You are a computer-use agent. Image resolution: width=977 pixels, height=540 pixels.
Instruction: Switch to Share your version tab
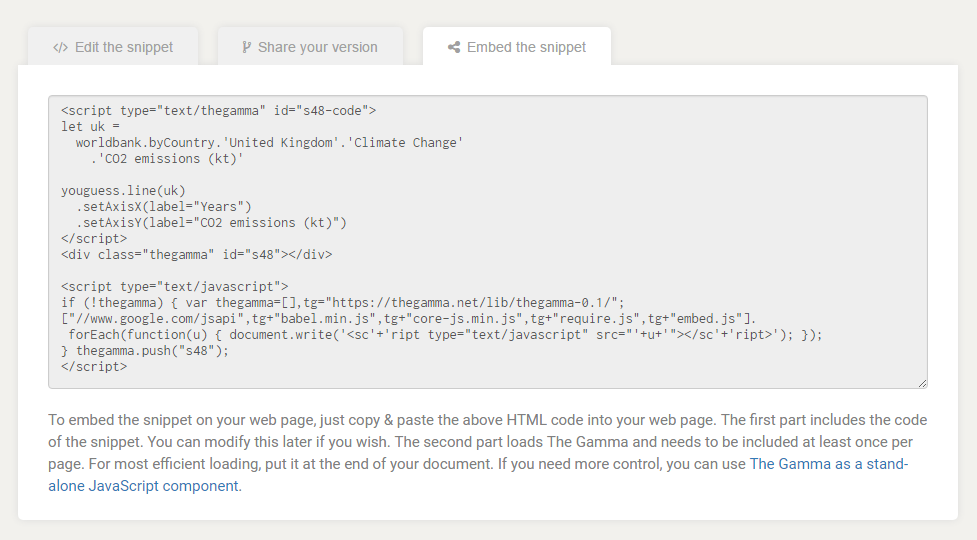(x=310, y=47)
